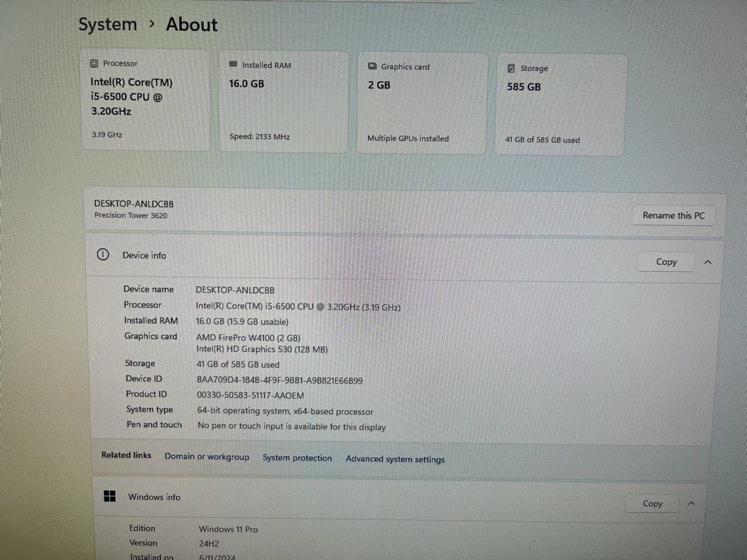Click the No pen or touch input text

[292, 426]
